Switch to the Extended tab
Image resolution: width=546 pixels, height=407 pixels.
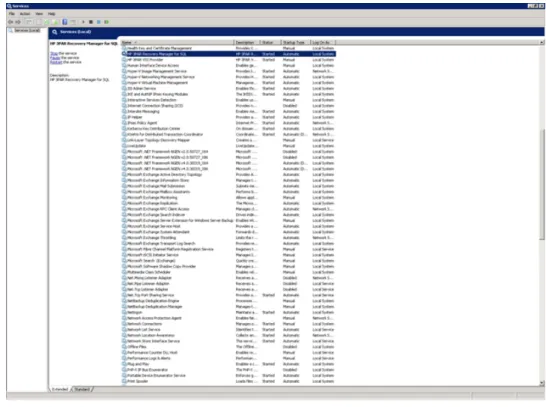pyautogui.click(x=60, y=389)
